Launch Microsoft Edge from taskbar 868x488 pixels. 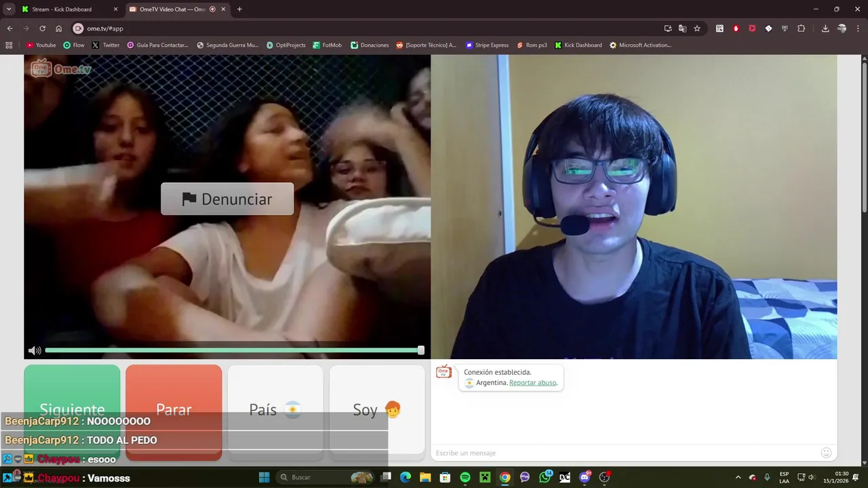tap(406, 477)
